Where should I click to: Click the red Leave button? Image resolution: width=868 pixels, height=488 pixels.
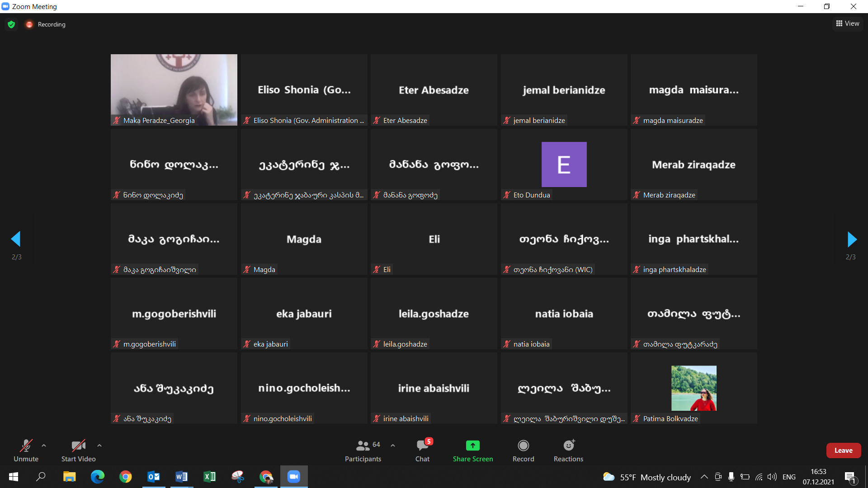click(843, 450)
